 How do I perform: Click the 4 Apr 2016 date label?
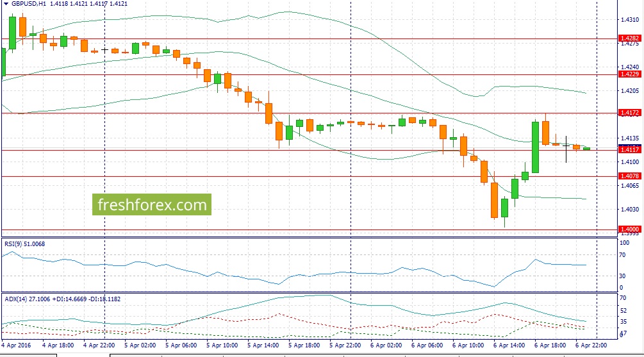(x=17, y=345)
